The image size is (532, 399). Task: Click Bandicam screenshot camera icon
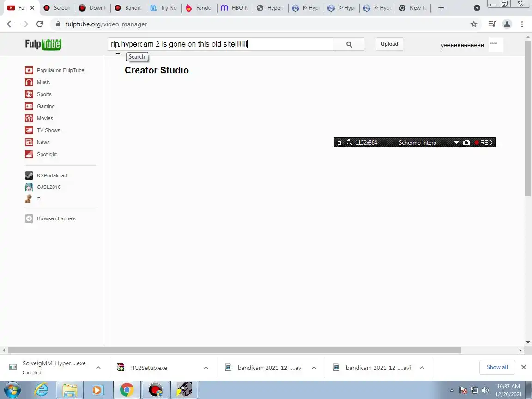click(x=466, y=143)
